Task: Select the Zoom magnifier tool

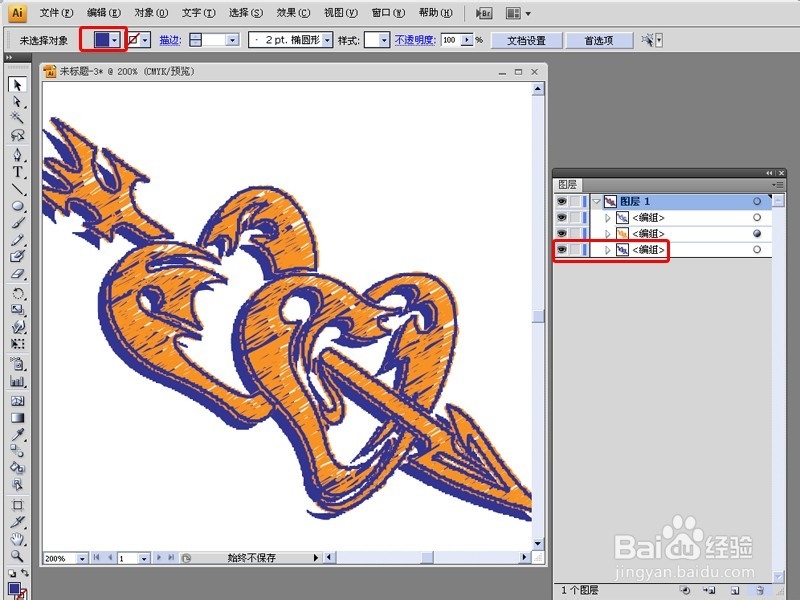Action: pos(17,555)
